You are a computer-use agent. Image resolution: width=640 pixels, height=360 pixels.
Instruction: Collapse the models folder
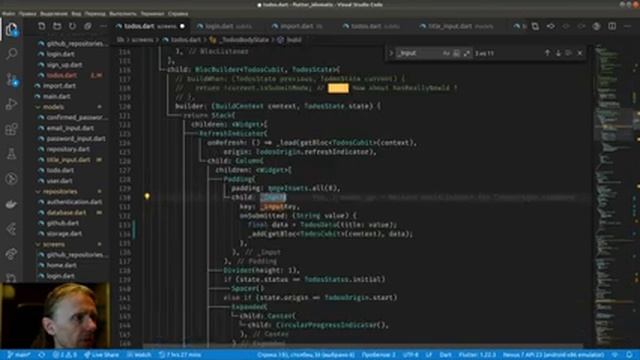53,107
